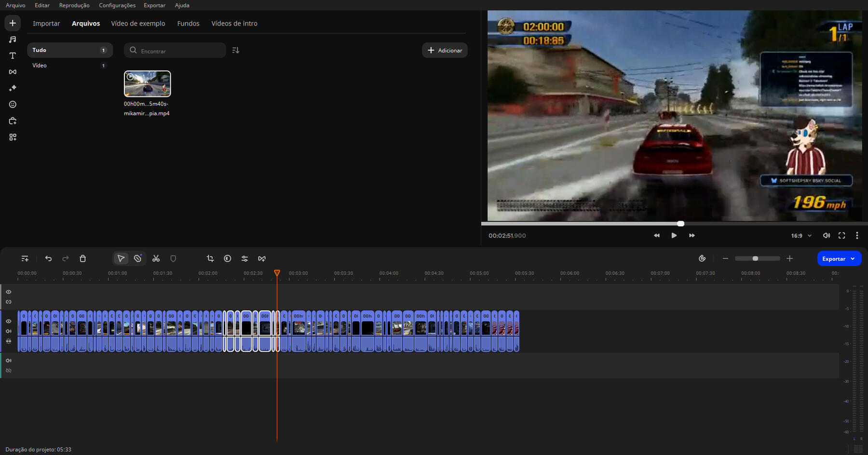Undo the last action

48,259
